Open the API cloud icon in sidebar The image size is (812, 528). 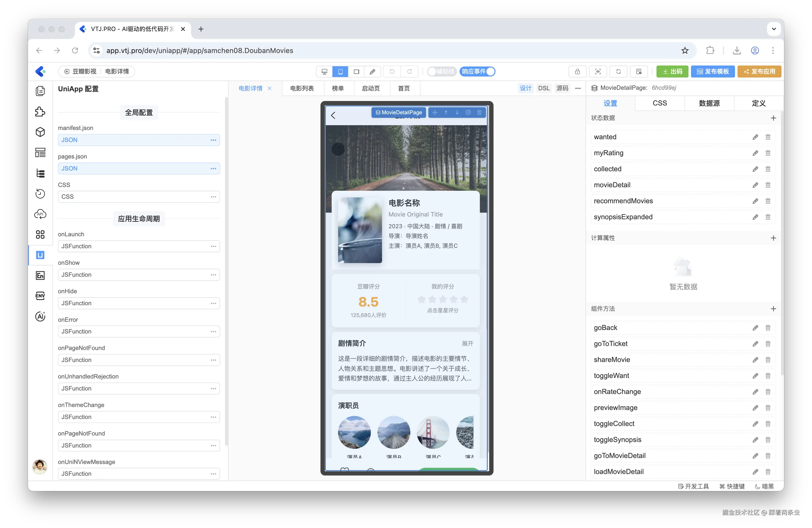tap(40, 214)
